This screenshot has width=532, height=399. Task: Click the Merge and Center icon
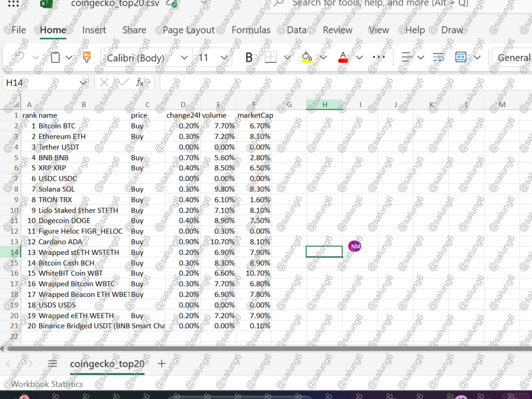click(460, 57)
